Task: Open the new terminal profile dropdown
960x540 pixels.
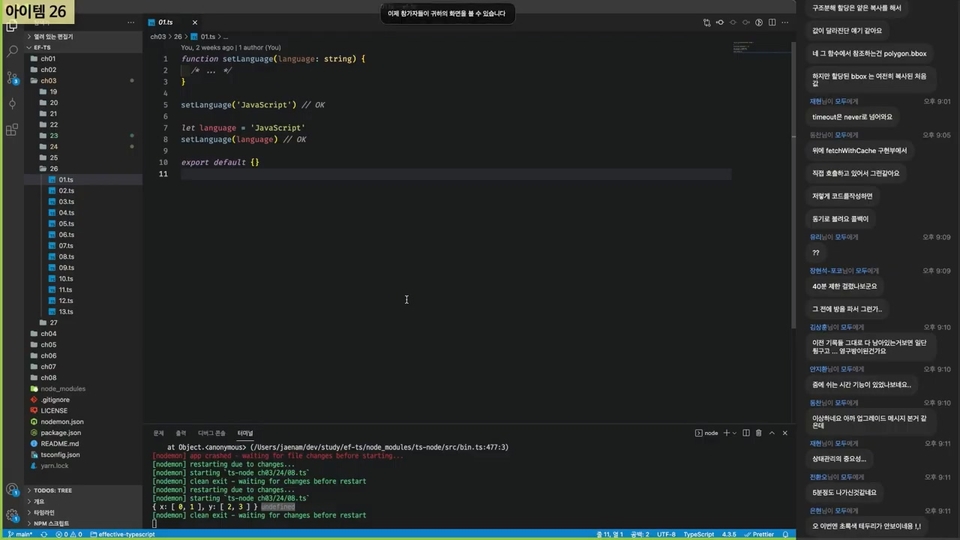Action: (x=734, y=433)
